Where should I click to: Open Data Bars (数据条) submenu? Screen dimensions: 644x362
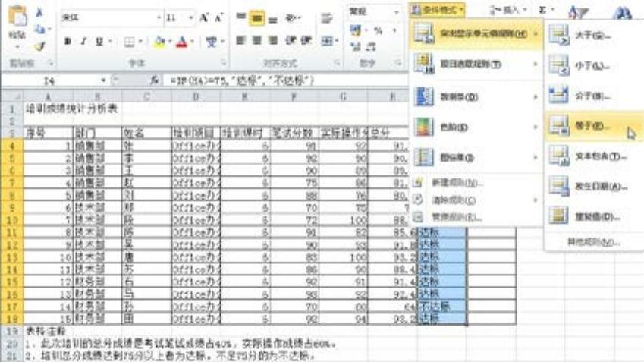476,97
